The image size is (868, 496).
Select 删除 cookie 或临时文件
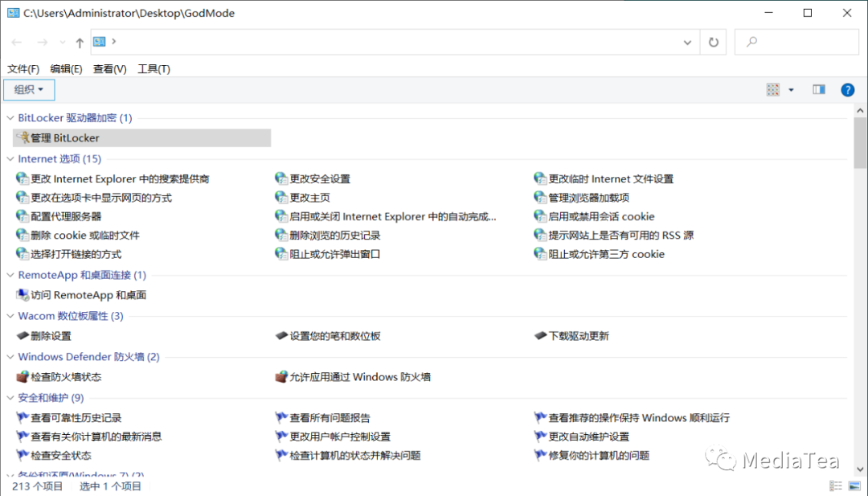tap(85, 235)
